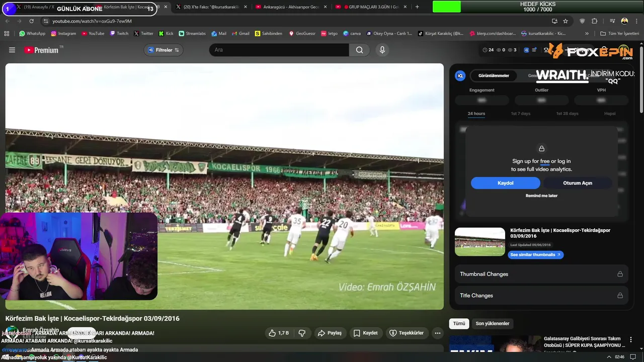
Task: Start voice search with the microphone icon
Action: (382, 50)
